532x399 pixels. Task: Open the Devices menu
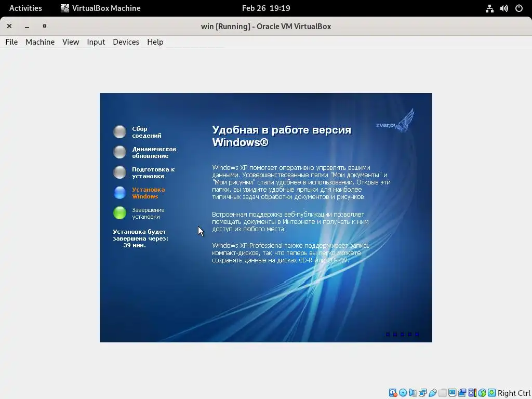[x=126, y=42]
